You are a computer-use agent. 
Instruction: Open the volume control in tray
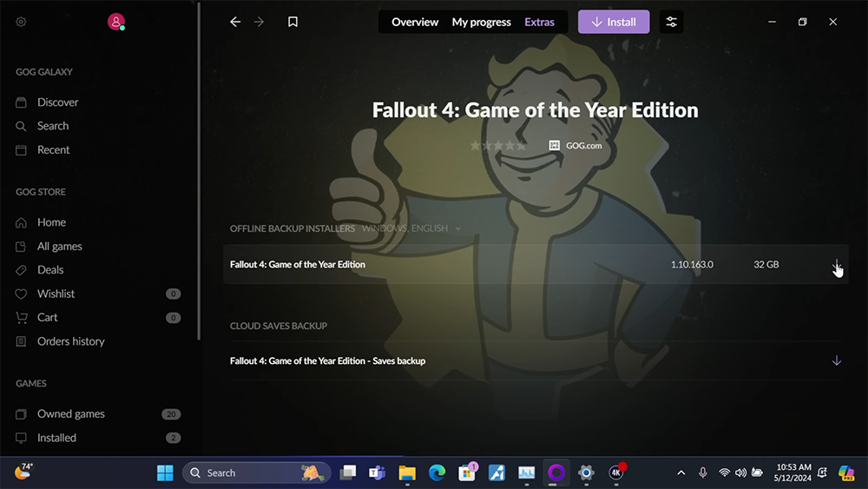point(740,473)
